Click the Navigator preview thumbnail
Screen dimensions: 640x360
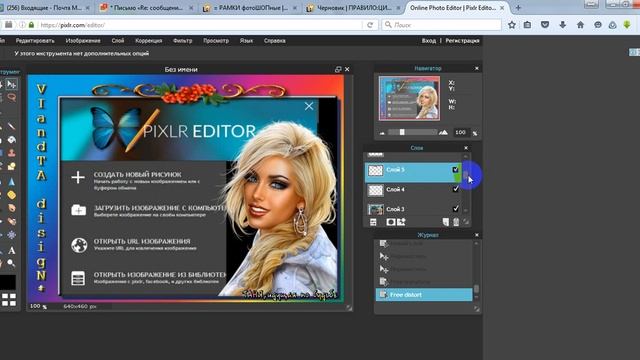409,98
